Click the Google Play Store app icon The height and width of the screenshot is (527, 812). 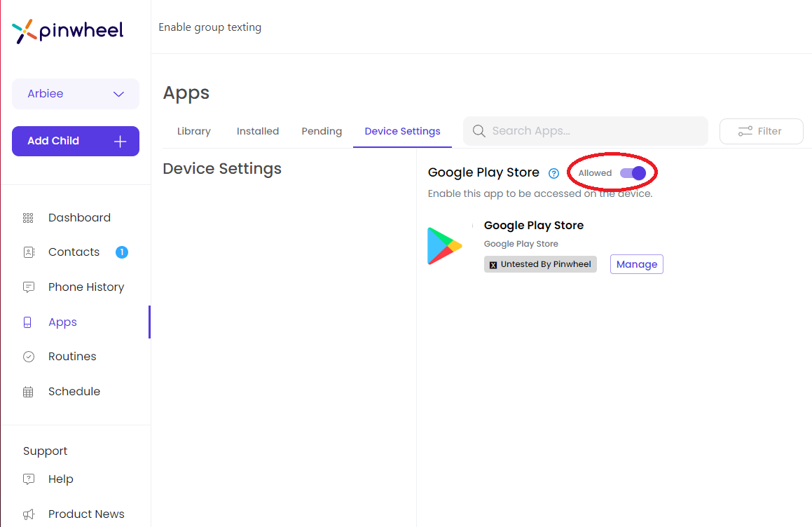(446, 246)
